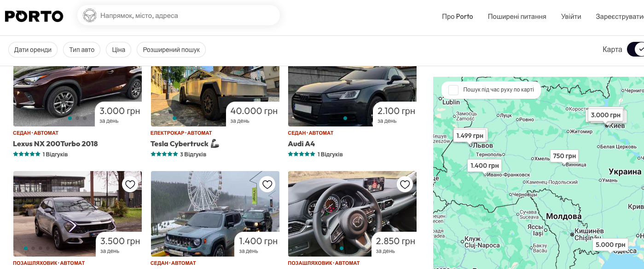Favorite the silver Kia SUV listing

[130, 184]
